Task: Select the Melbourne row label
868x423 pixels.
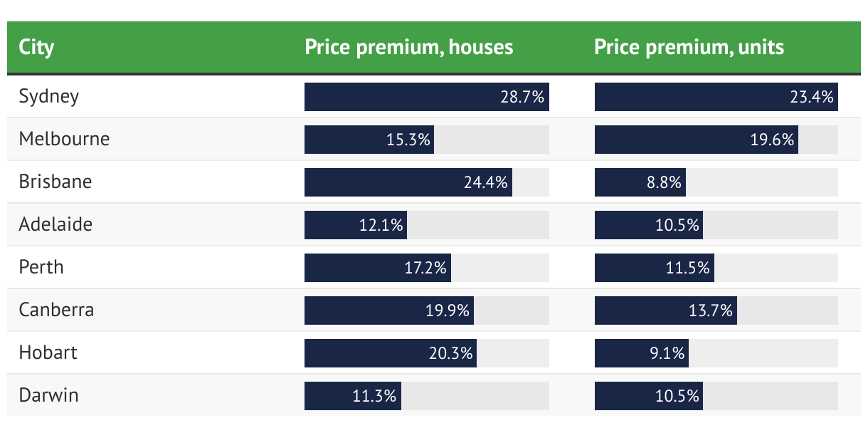Action: click(x=64, y=138)
